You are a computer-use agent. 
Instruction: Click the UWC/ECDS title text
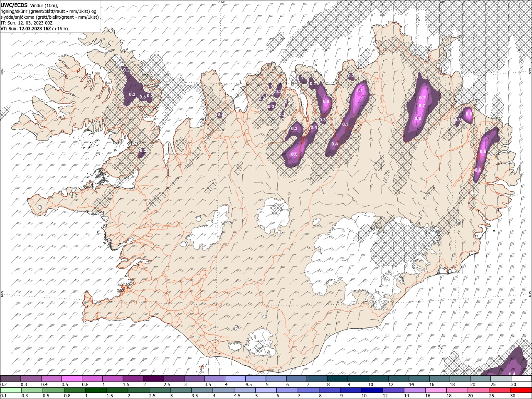(14, 5)
